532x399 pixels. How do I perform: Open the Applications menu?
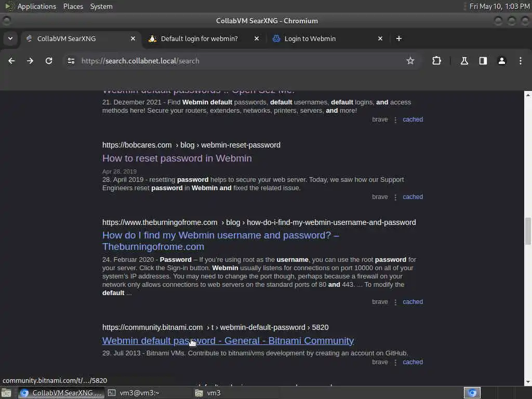37,6
